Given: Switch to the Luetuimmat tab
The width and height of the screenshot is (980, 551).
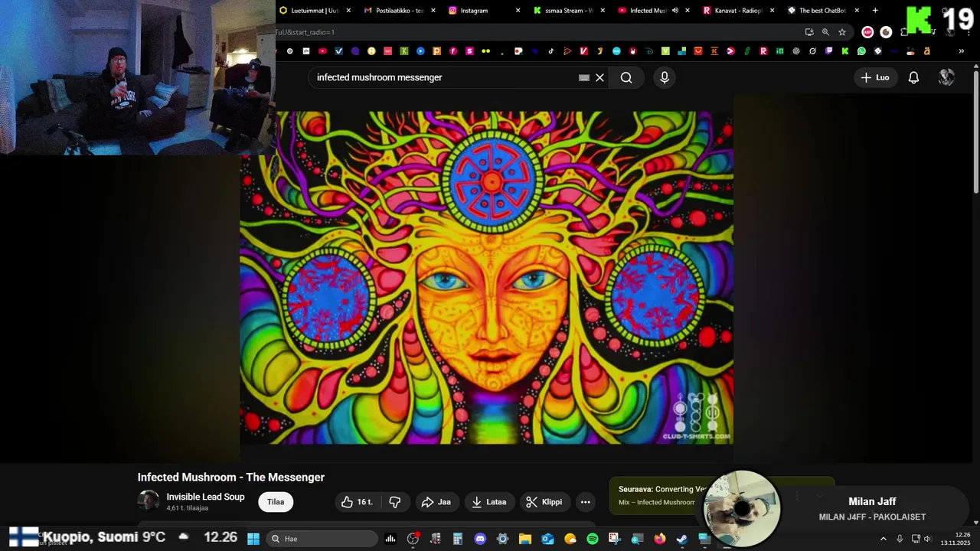Looking at the screenshot, I should [315, 11].
